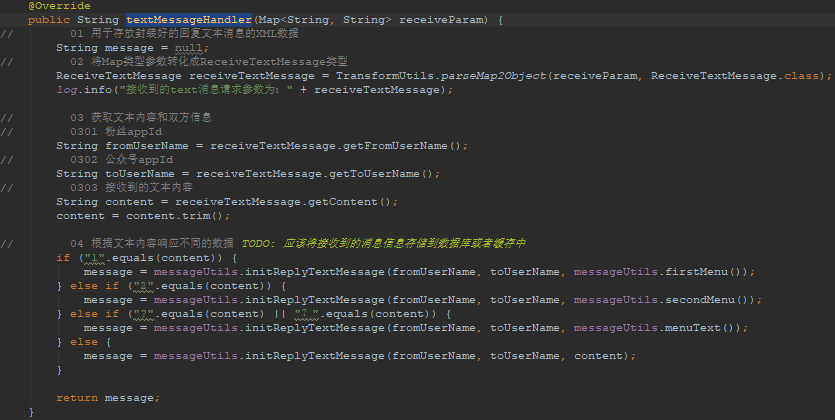
Task: Click the "1" string literal in the if condition
Action: [x=95, y=258]
